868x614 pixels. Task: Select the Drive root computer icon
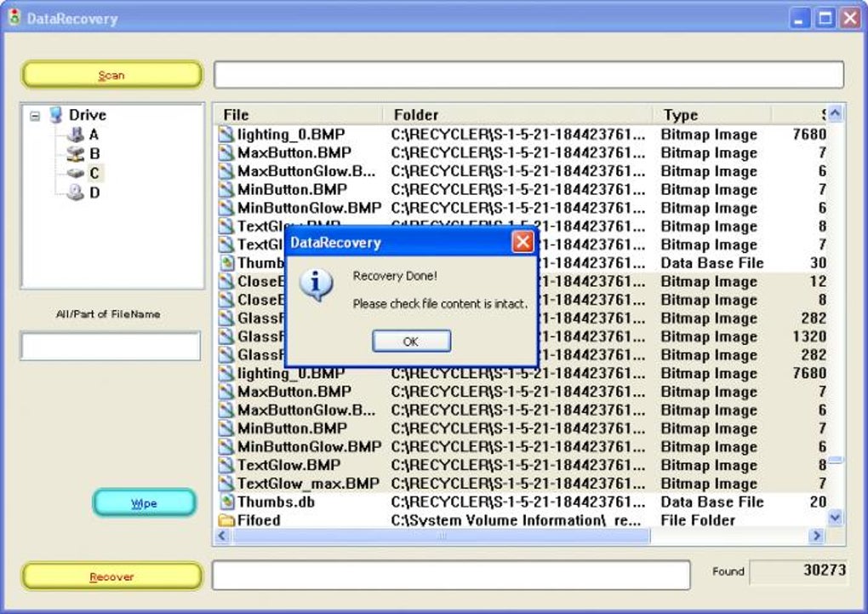click(56, 115)
